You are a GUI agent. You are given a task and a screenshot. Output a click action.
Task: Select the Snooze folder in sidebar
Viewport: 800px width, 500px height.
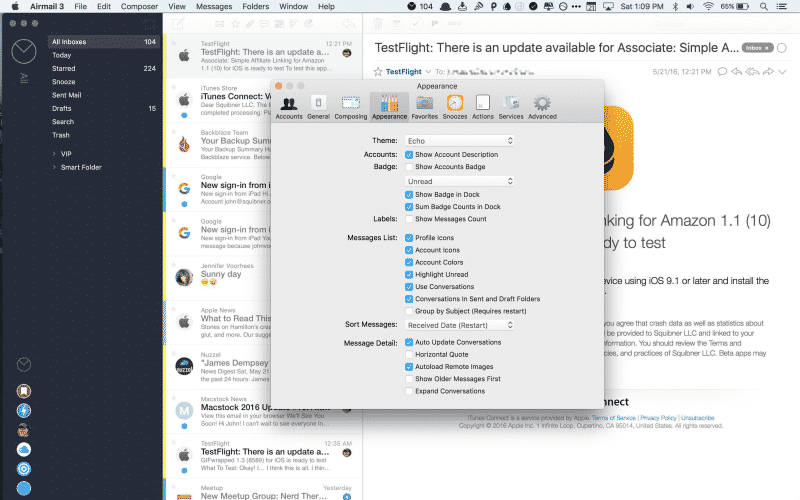[x=104, y=82]
